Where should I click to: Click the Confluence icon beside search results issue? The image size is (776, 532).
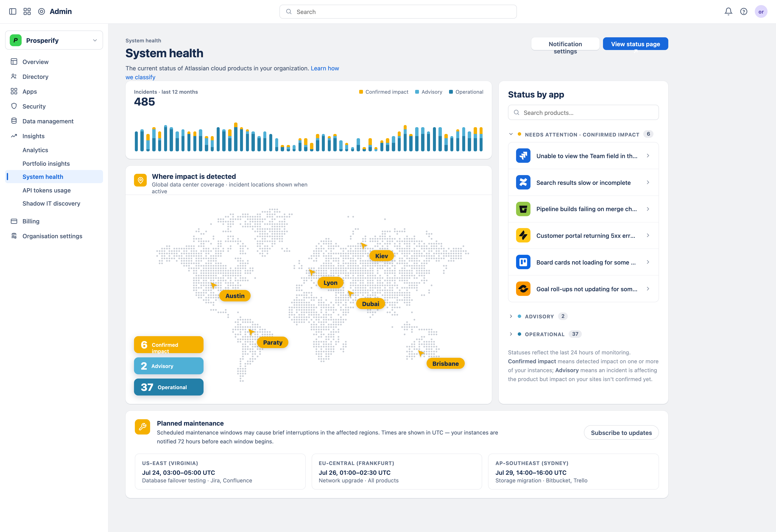pyautogui.click(x=523, y=182)
